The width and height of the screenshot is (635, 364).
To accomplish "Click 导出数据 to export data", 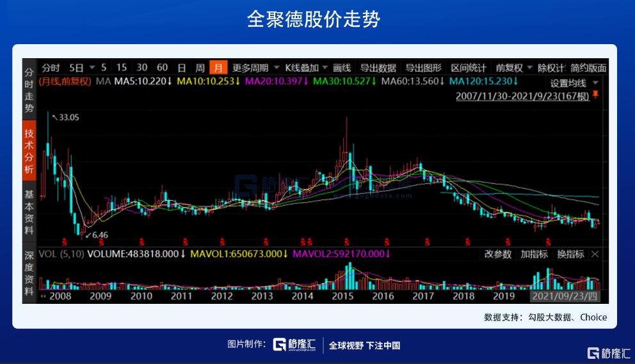I will pos(378,68).
